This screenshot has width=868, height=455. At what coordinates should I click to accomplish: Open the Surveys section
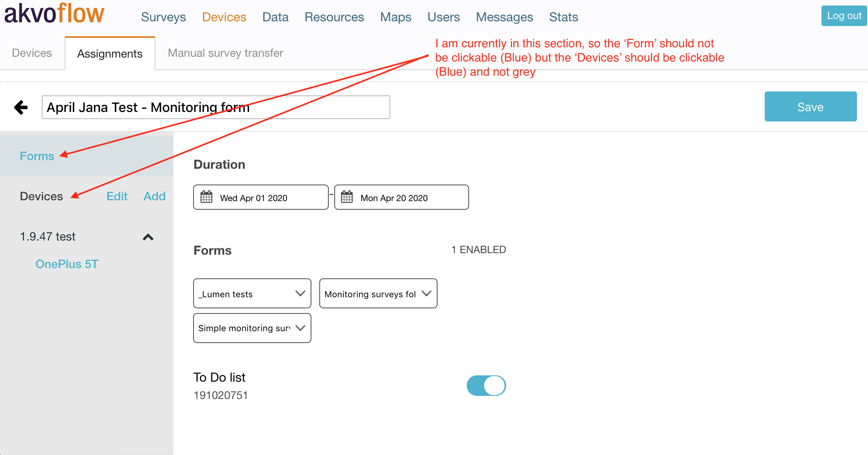(x=163, y=17)
